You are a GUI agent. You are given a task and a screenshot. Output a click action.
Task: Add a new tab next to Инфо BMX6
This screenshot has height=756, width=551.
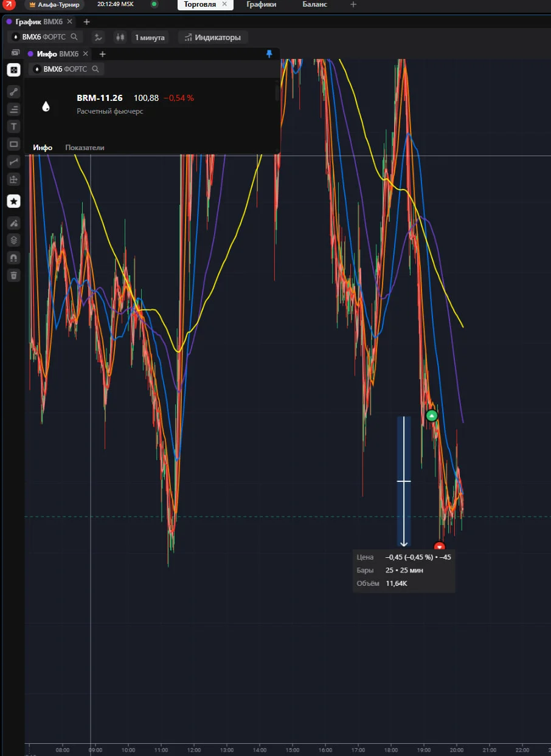click(102, 54)
